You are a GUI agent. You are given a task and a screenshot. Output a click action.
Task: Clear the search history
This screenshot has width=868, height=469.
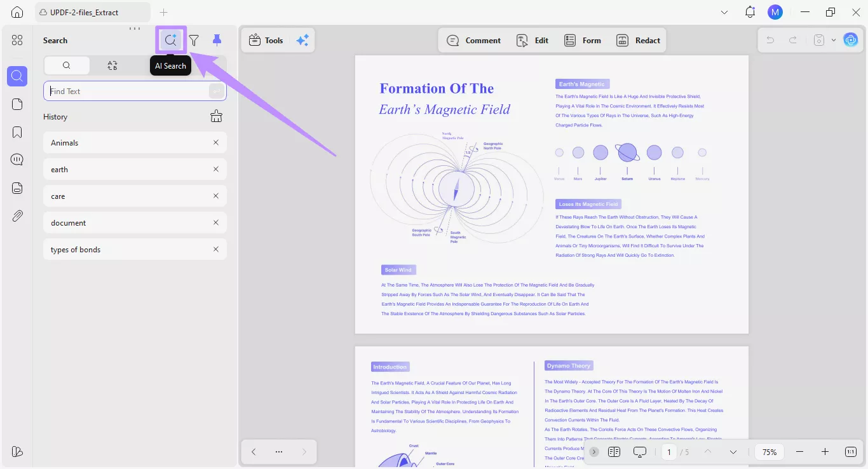pyautogui.click(x=216, y=116)
